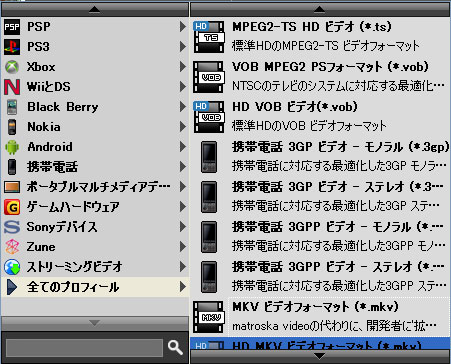The image size is (451, 364).
Task: Expand the Nokia submenu arrow
Action: click(x=183, y=127)
